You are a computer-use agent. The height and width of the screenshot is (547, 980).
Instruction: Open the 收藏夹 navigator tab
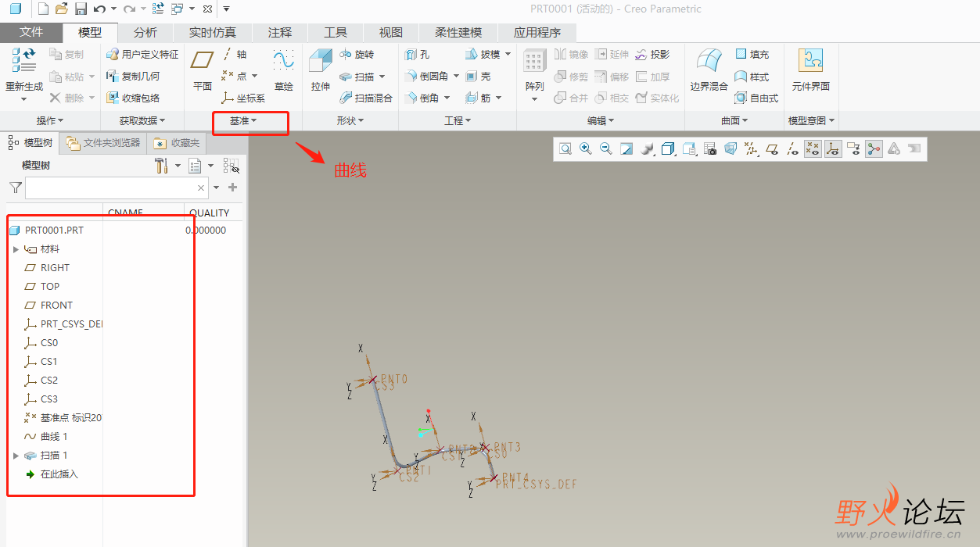tap(177, 143)
